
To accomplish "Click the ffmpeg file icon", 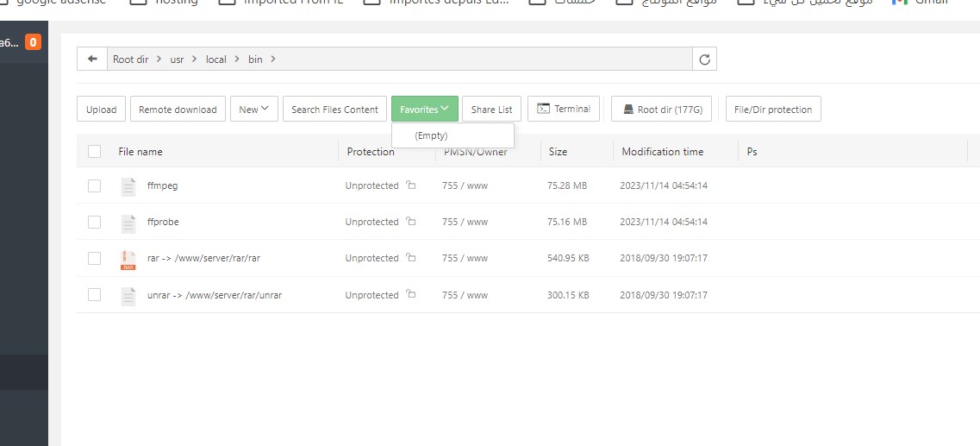I will [128, 186].
